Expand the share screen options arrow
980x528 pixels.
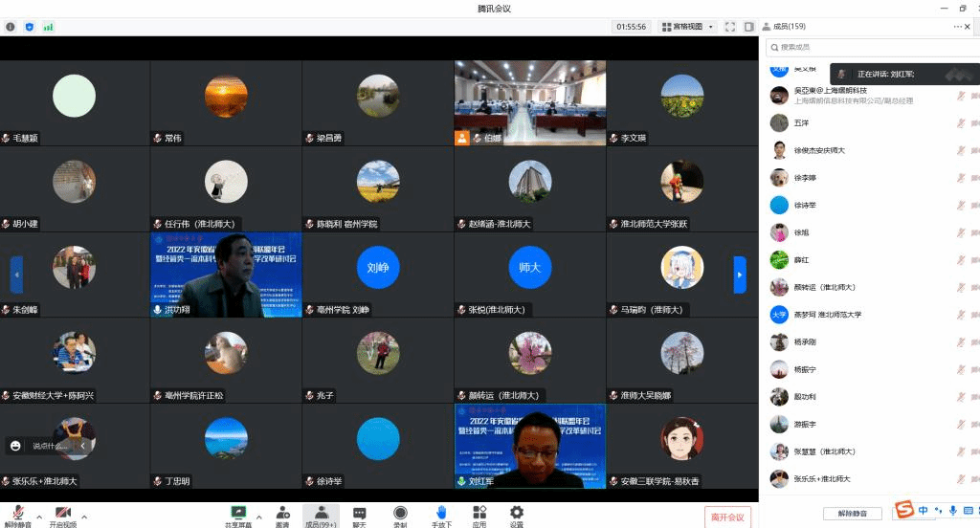tap(257, 515)
